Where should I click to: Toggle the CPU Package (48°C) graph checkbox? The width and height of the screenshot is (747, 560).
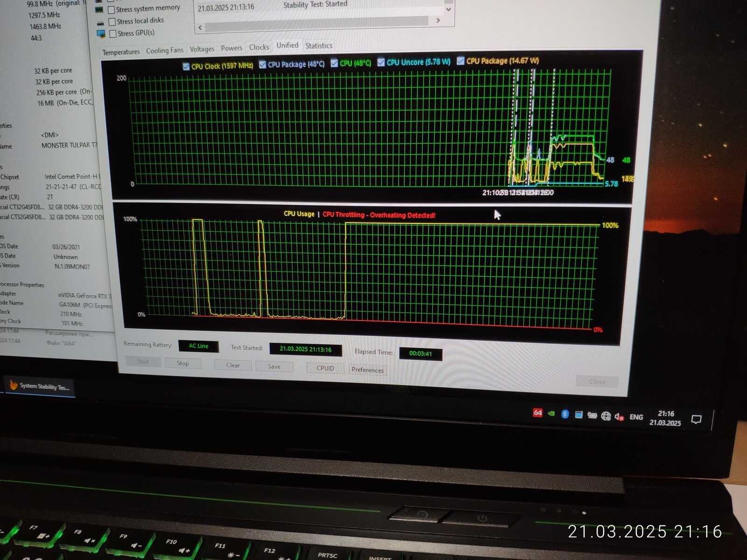click(x=262, y=64)
